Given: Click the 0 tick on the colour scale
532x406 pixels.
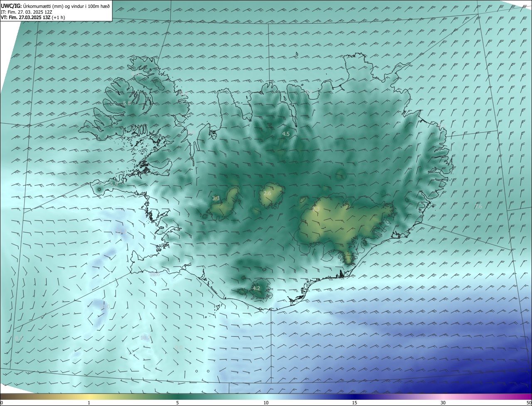Looking at the screenshot, I should [x=2, y=403].
